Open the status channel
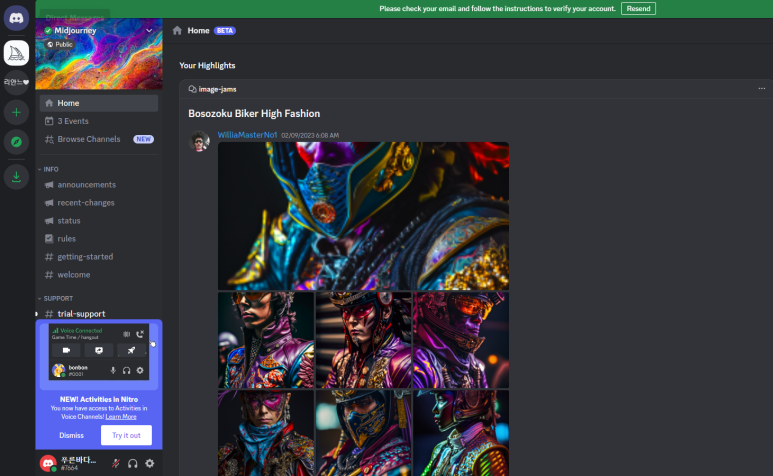Viewport: 773px width, 476px height. pos(99,221)
